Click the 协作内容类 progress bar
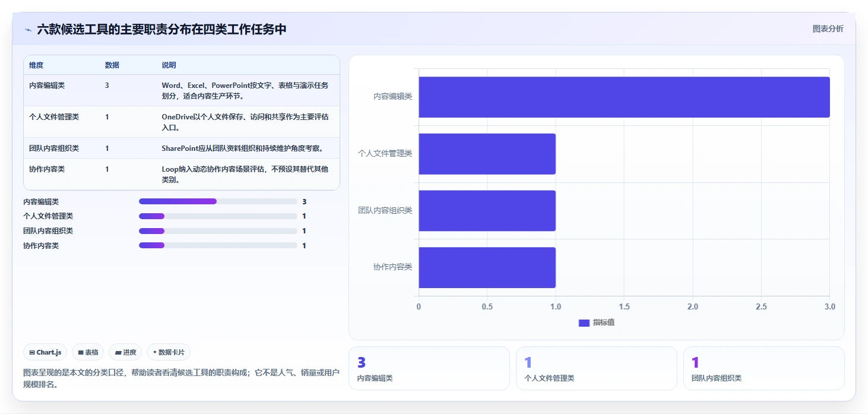The width and height of the screenshot is (868, 414). click(x=218, y=246)
